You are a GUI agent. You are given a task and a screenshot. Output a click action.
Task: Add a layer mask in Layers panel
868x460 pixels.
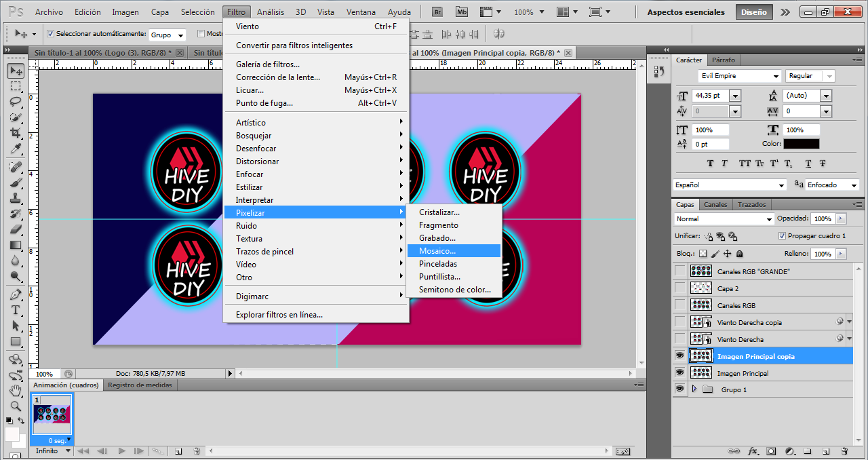tap(771, 451)
